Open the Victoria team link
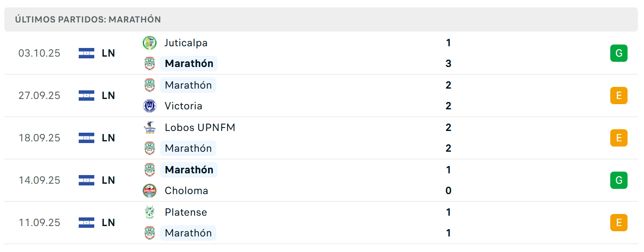The image size is (644, 252). (x=183, y=106)
